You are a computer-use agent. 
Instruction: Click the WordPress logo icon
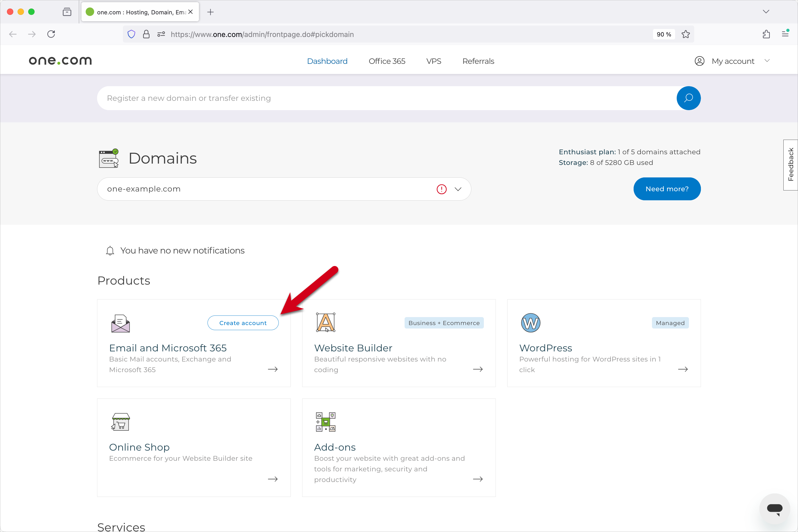(x=530, y=323)
